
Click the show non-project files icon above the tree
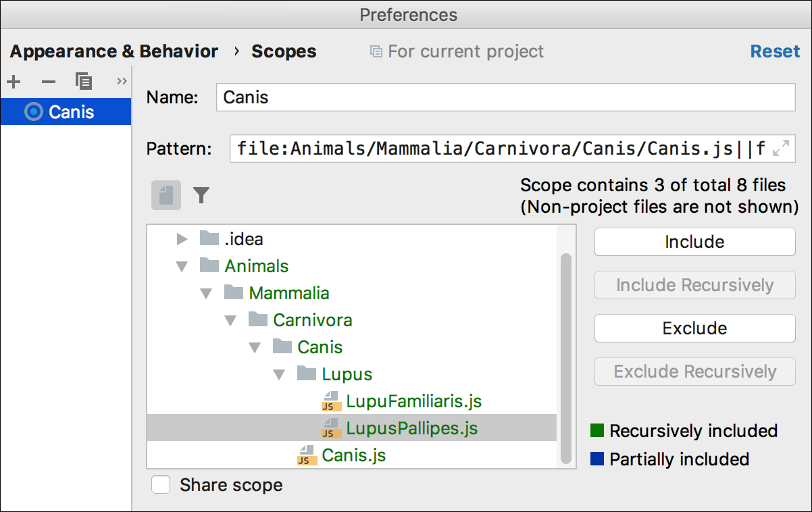pyautogui.click(x=166, y=195)
